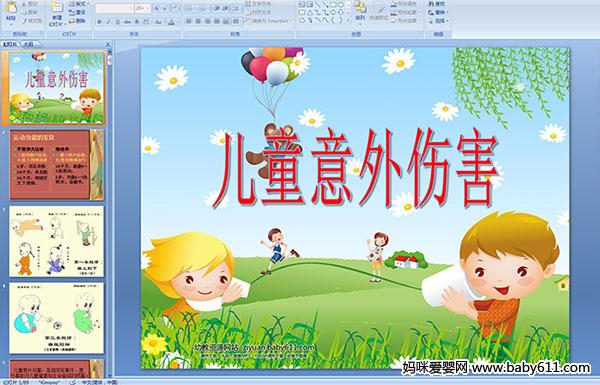Click the bulleted list icon
This screenshot has width=600, height=385.
point(190,8)
